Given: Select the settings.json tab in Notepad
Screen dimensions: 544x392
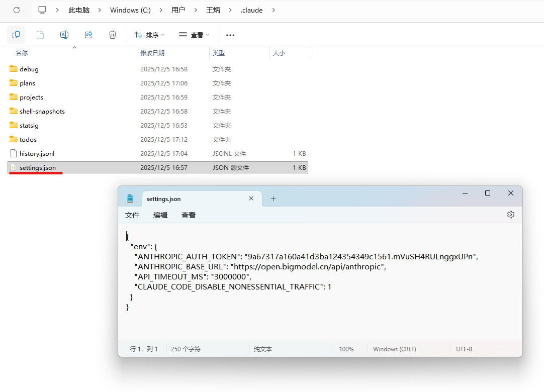Looking at the screenshot, I should click(x=202, y=199).
